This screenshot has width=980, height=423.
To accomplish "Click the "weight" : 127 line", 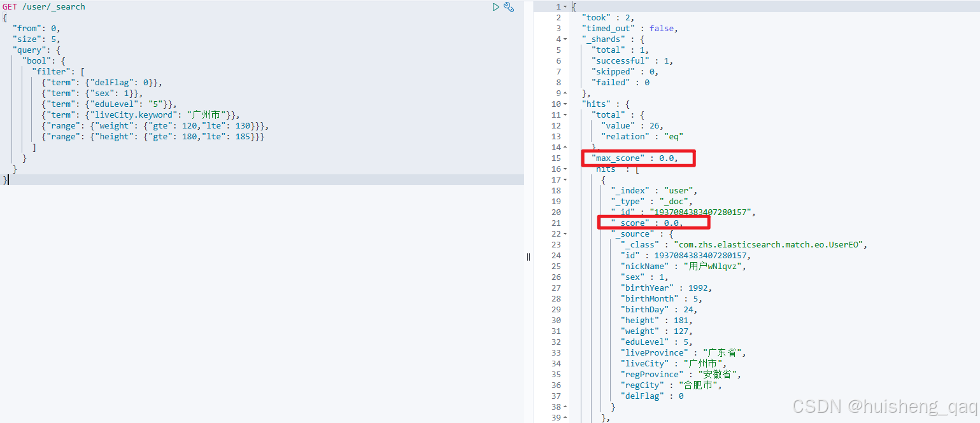I will click(657, 331).
